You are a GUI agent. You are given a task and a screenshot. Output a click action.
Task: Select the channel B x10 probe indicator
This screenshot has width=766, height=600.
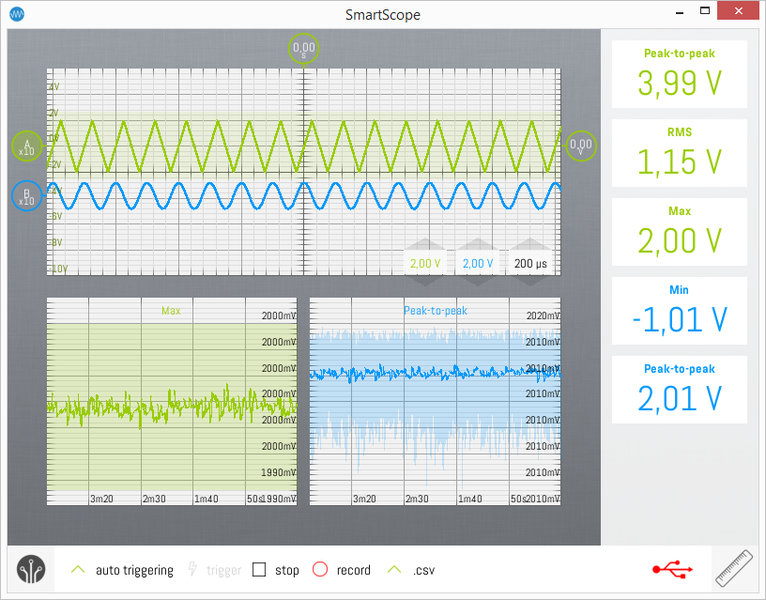(26, 197)
